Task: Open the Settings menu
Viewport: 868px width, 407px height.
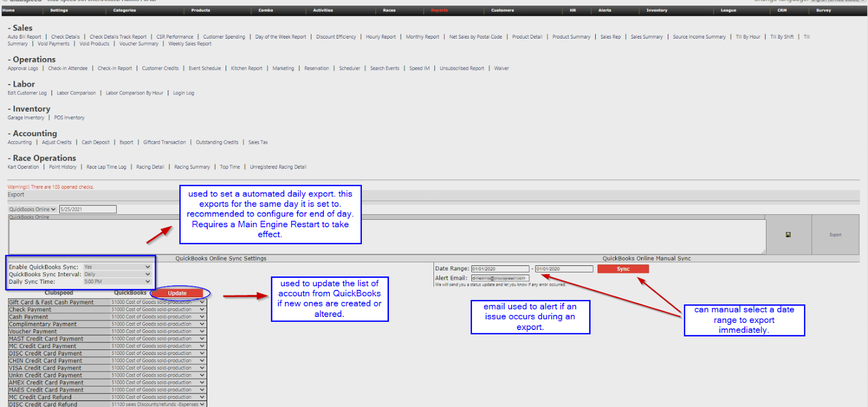Action: (59, 10)
